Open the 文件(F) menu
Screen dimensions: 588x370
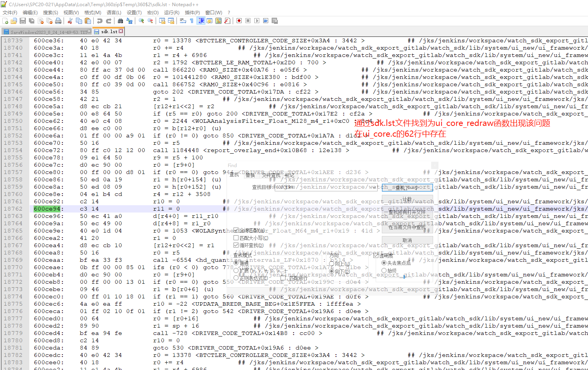pyautogui.click(x=10, y=12)
